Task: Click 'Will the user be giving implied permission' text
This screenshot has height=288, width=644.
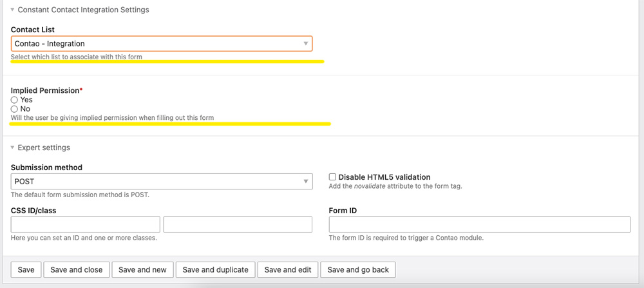Action: pos(113,118)
